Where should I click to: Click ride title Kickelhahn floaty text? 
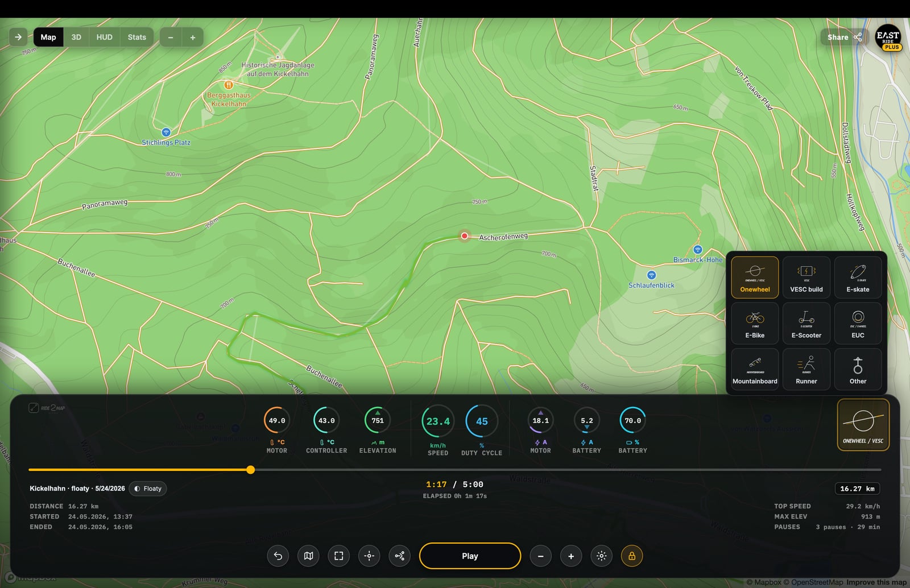(x=77, y=488)
